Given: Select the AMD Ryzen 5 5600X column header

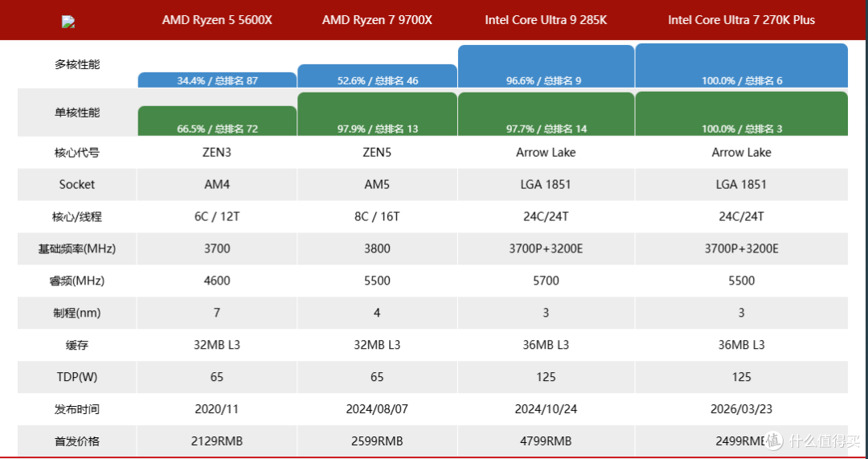Looking at the screenshot, I should 217,20.
